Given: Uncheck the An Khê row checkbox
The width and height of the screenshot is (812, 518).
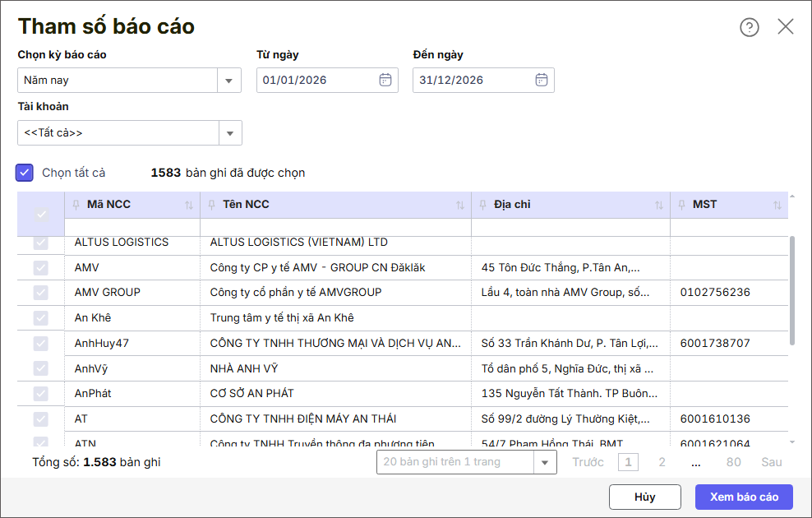Looking at the screenshot, I should pos(41,318).
